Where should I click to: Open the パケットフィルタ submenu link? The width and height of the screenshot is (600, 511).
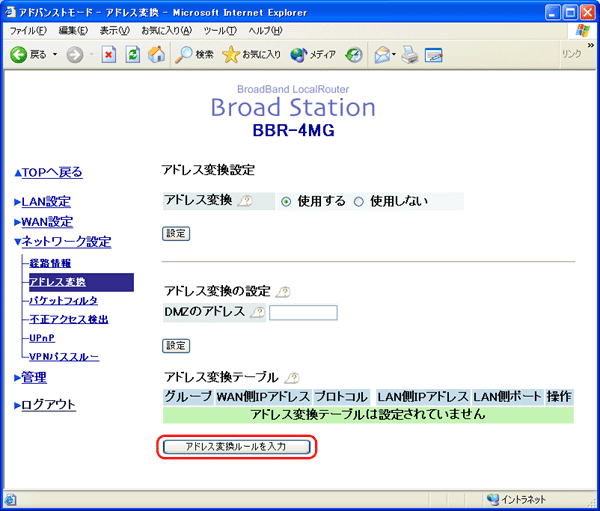pos(64,300)
